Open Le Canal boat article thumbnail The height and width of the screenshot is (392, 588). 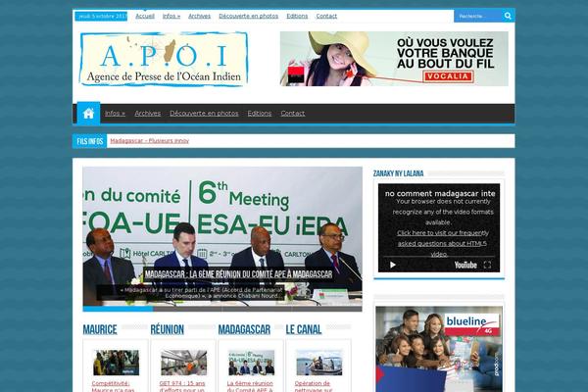point(318,363)
